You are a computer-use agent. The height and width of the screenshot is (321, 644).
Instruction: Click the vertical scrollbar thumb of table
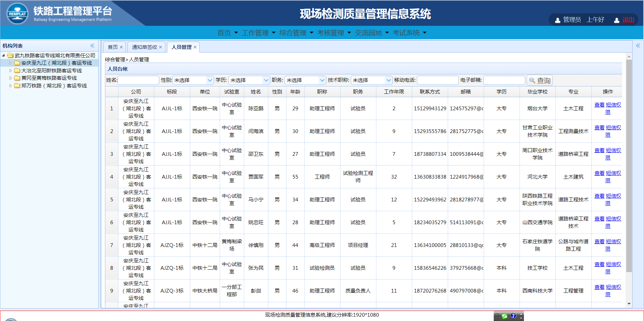click(x=629, y=166)
